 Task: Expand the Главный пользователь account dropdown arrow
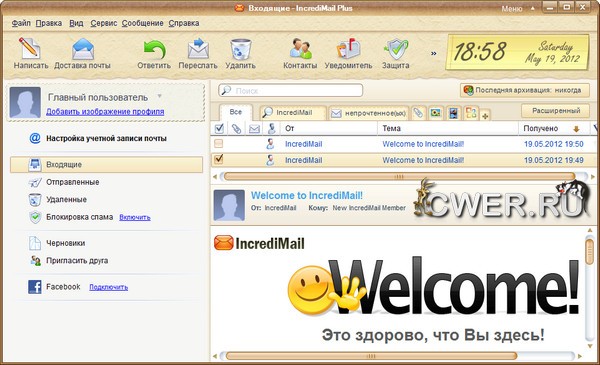(x=160, y=96)
